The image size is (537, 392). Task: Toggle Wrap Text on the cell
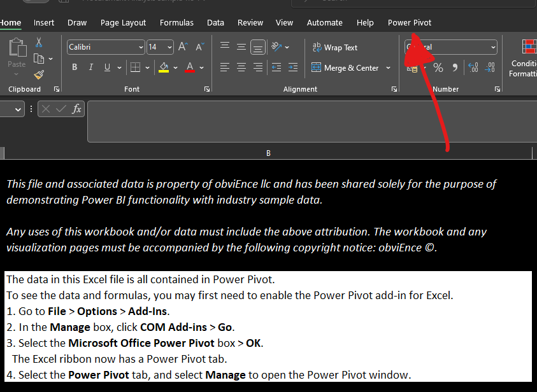tap(334, 48)
